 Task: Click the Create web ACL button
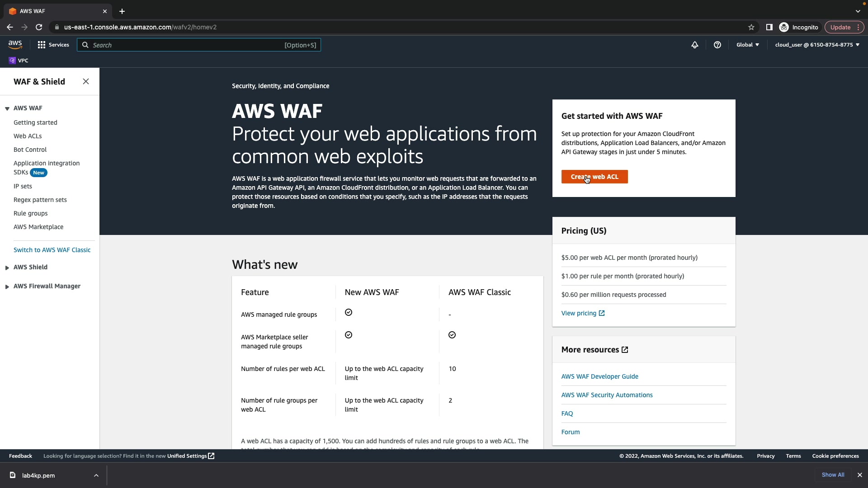click(594, 177)
